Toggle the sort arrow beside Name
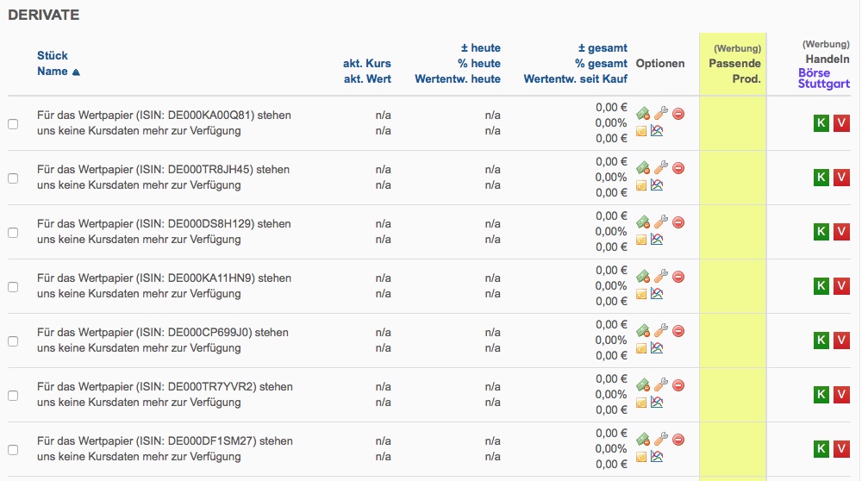868x481 pixels. tap(76, 72)
